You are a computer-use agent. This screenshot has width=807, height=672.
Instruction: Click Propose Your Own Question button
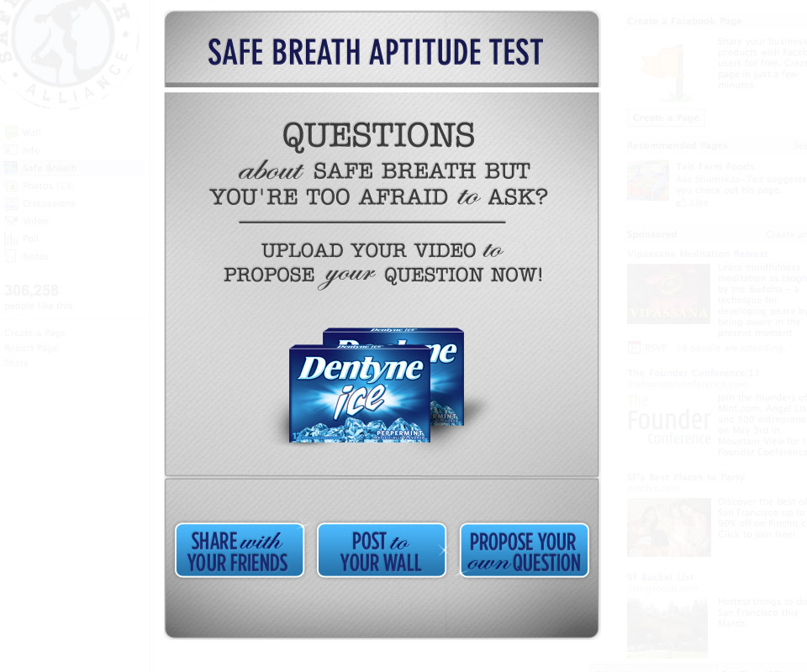(x=524, y=550)
